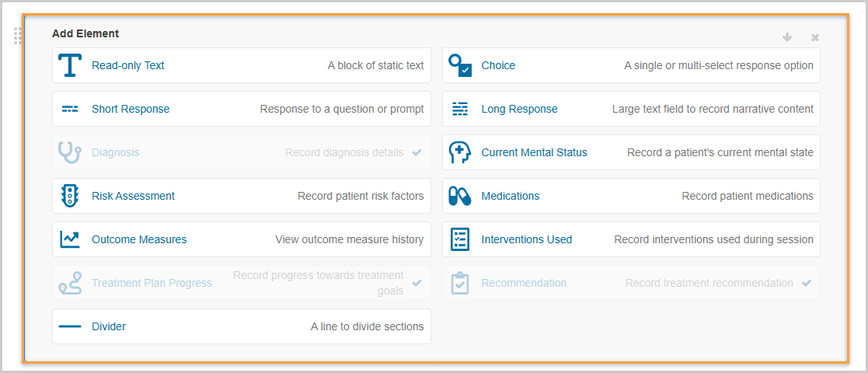Click the Diagnosis added checkmark
The width and height of the screenshot is (868, 373).
pos(417,152)
